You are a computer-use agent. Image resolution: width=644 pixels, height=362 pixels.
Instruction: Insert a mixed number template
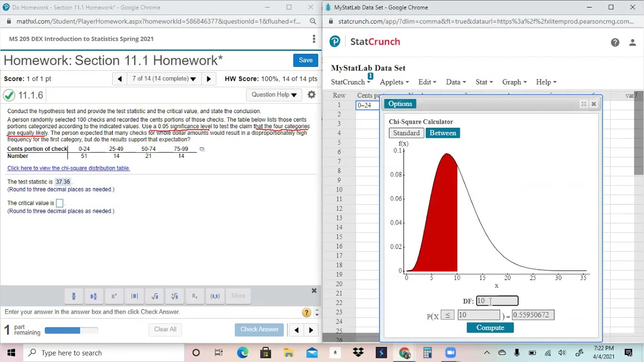coord(94,296)
